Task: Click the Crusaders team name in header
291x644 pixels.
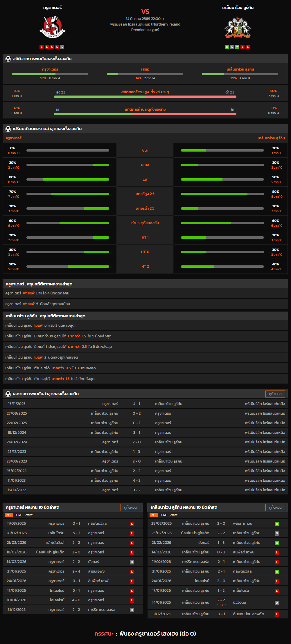Action: pyautogui.click(x=53, y=8)
